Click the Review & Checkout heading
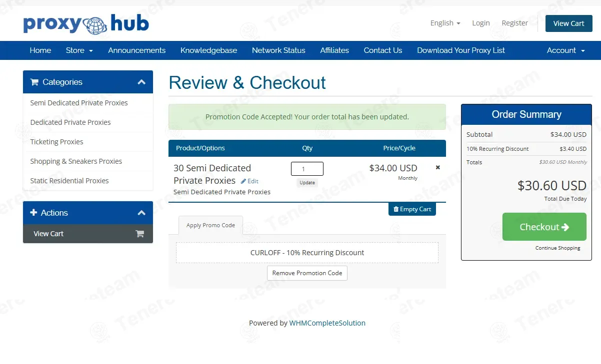Screen dimensions: 601x364 coord(247,83)
